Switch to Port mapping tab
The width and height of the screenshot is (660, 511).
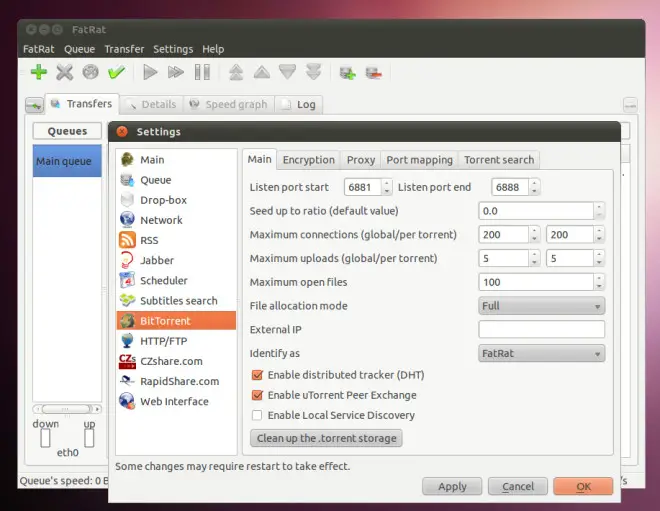419,160
